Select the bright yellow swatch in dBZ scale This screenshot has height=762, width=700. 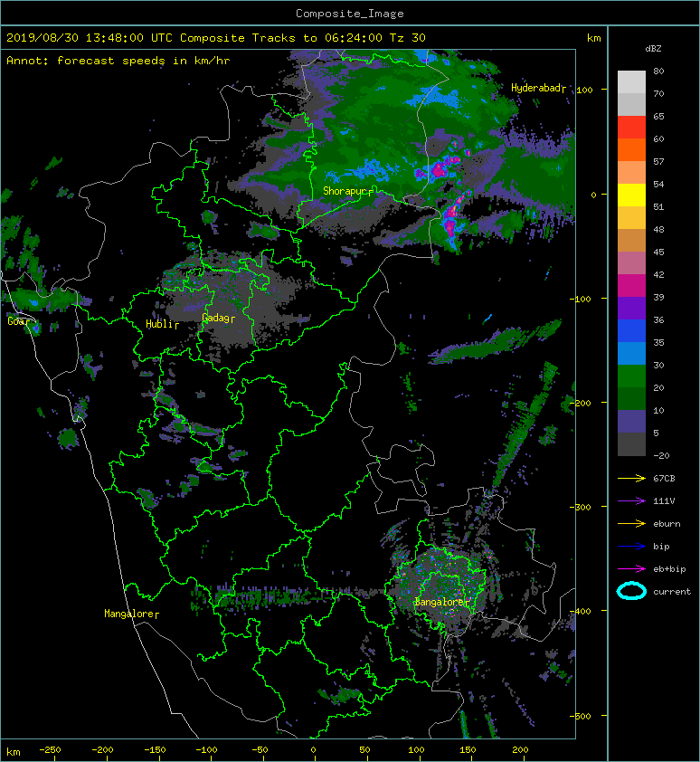click(631, 195)
